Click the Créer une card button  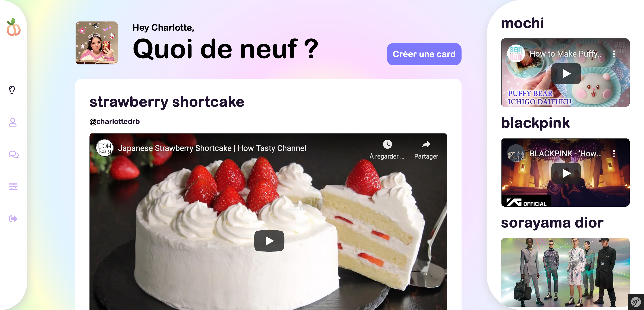pyautogui.click(x=424, y=54)
